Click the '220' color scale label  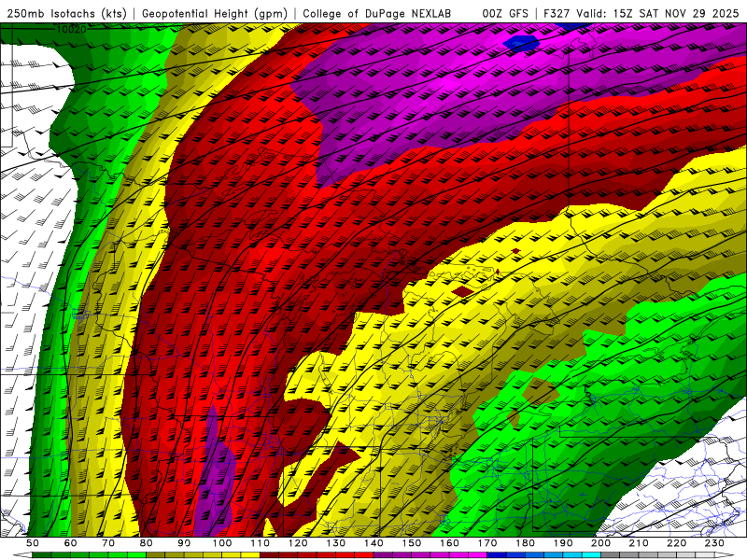[x=677, y=543]
